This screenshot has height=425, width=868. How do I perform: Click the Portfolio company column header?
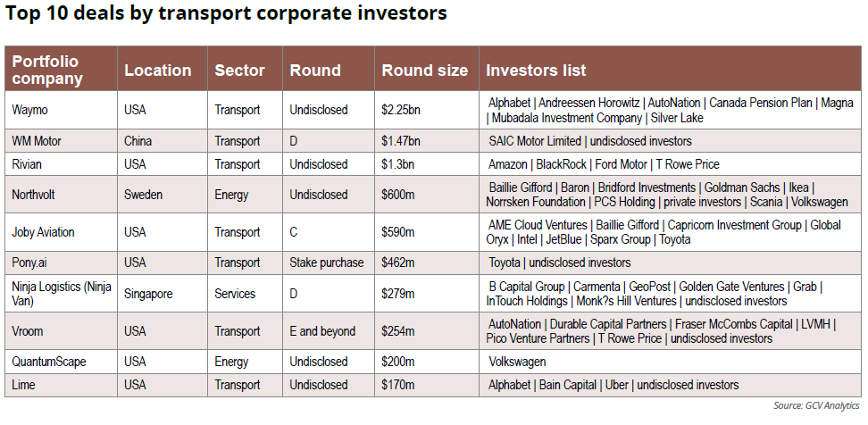pos(46,70)
